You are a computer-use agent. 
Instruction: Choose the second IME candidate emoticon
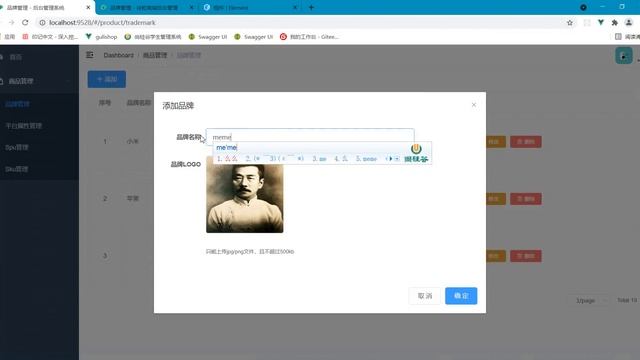tap(275, 159)
